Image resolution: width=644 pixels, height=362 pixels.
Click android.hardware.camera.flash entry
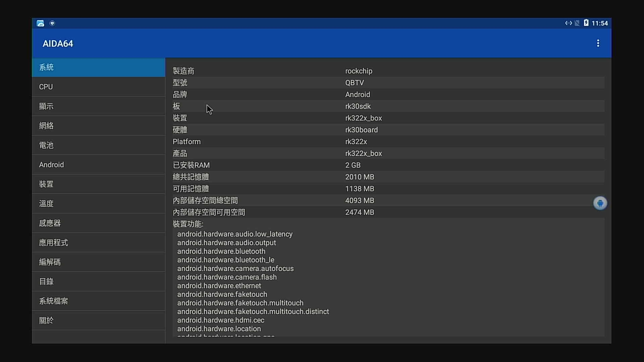[227, 277]
